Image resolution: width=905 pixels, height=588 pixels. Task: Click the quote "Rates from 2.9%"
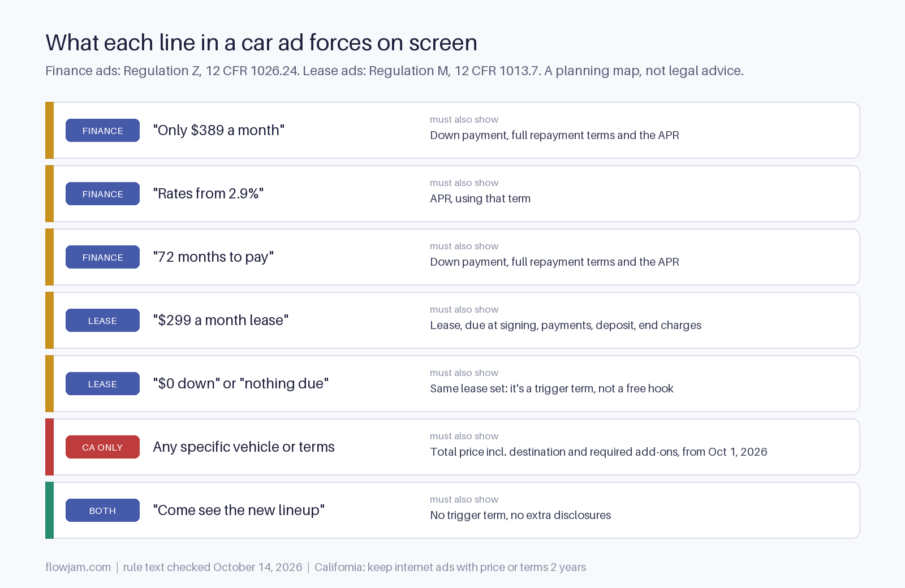pos(208,194)
